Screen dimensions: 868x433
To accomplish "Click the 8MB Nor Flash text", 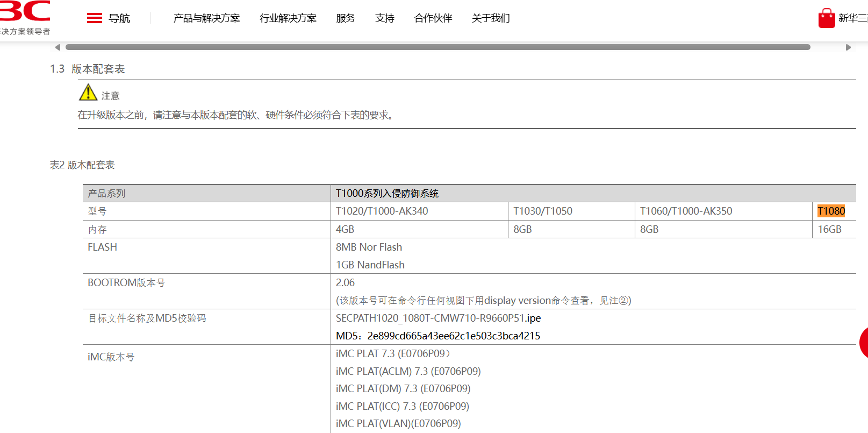I will tap(369, 247).
